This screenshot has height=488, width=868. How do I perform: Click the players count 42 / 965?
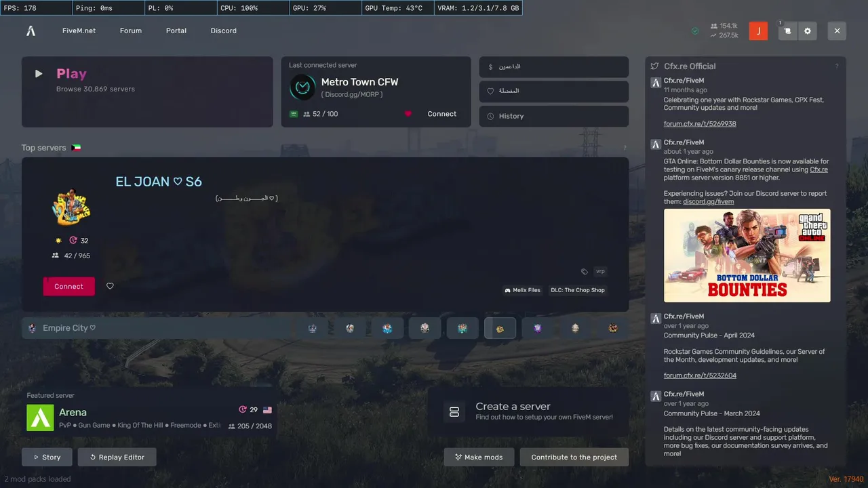(x=71, y=256)
